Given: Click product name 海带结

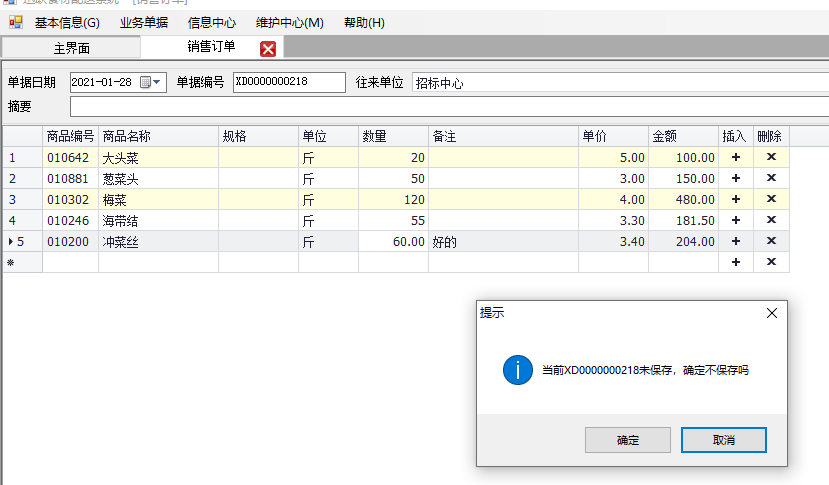Looking at the screenshot, I should click(159, 220).
